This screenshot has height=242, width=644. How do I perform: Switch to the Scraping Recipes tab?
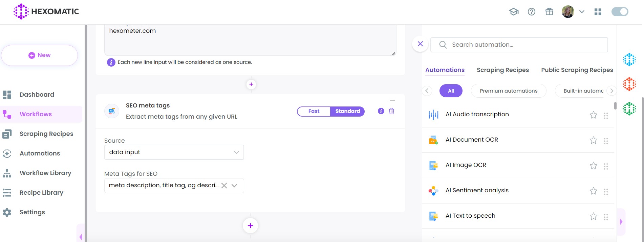[x=502, y=70]
